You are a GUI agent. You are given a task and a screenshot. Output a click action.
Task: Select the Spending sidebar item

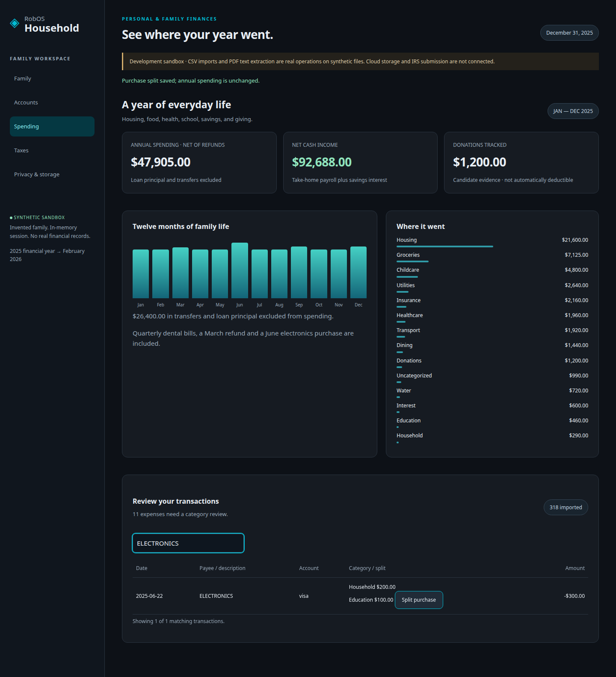click(52, 127)
